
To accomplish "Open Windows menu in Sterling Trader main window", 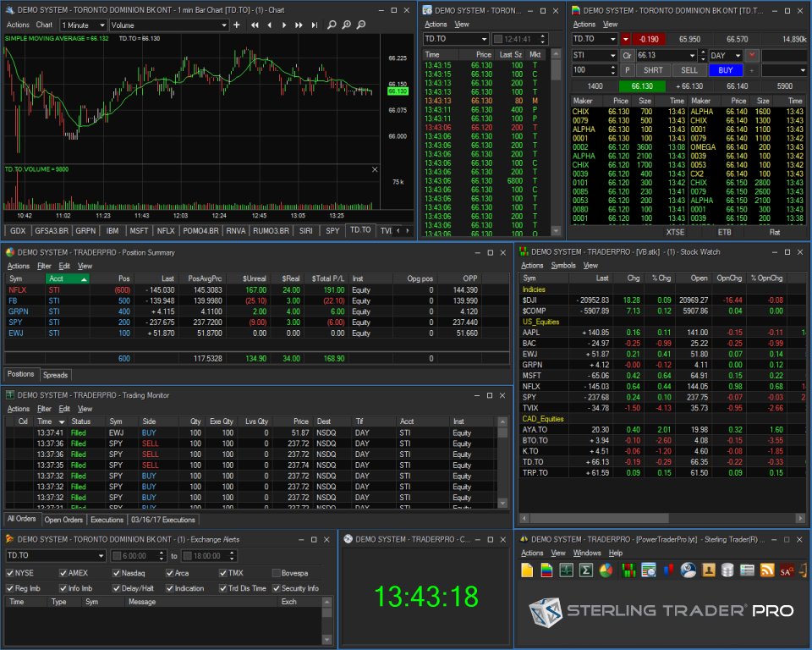I will click(x=587, y=553).
